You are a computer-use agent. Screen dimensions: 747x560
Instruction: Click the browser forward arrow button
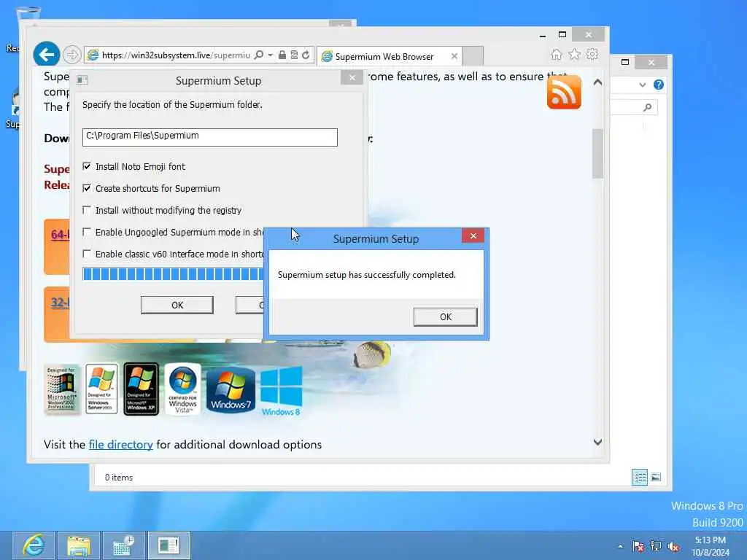[72, 55]
